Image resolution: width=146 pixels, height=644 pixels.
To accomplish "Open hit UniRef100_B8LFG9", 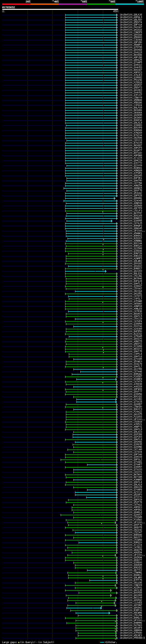I will (x=131, y=108).
